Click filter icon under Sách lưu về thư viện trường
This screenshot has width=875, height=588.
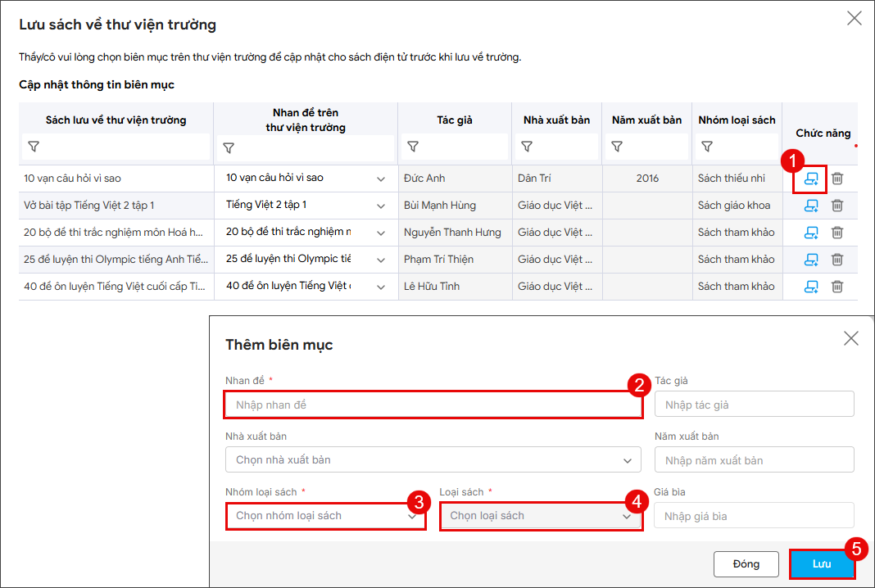point(34,147)
